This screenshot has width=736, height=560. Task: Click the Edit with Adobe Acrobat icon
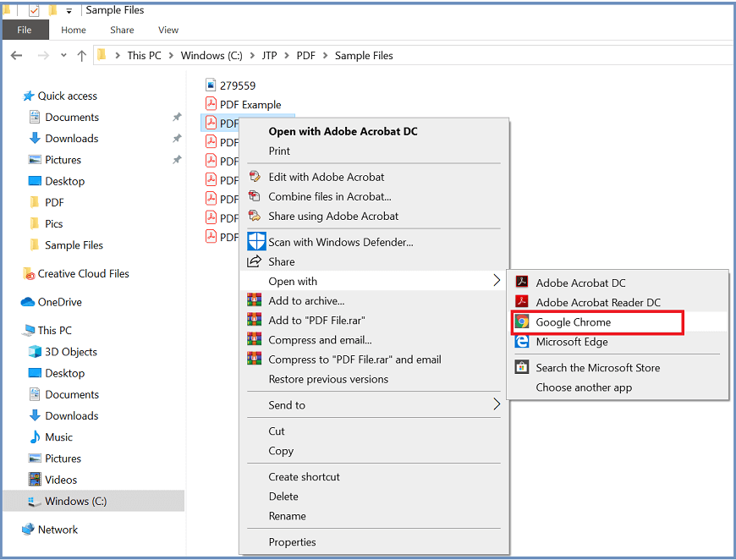(x=255, y=177)
